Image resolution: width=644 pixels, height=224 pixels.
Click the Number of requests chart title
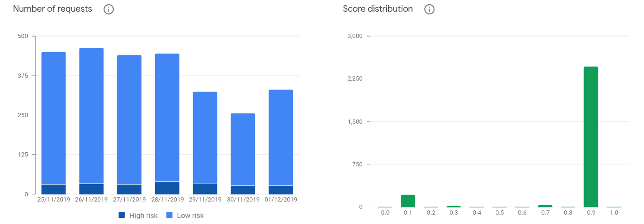(52, 9)
